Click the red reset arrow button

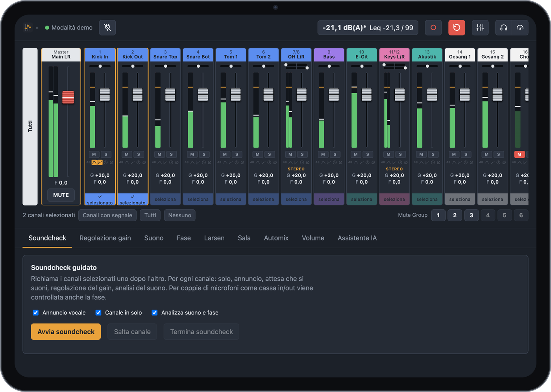[457, 28]
